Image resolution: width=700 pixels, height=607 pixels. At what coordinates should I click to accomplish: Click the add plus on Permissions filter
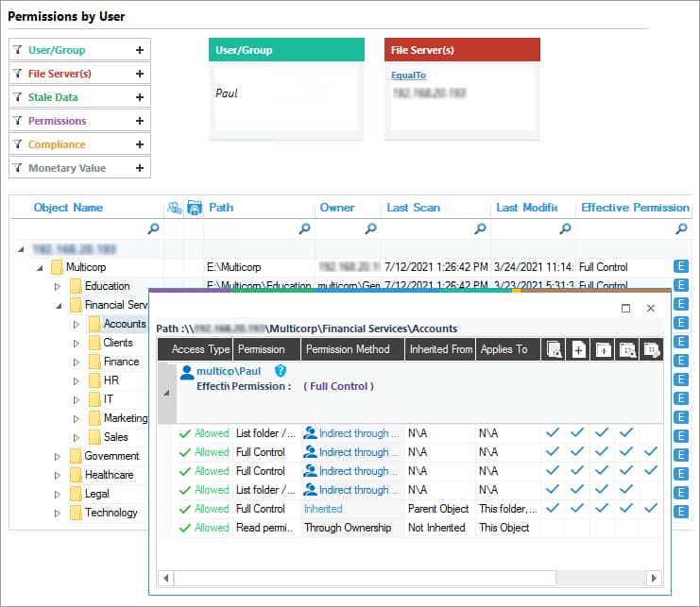[140, 121]
